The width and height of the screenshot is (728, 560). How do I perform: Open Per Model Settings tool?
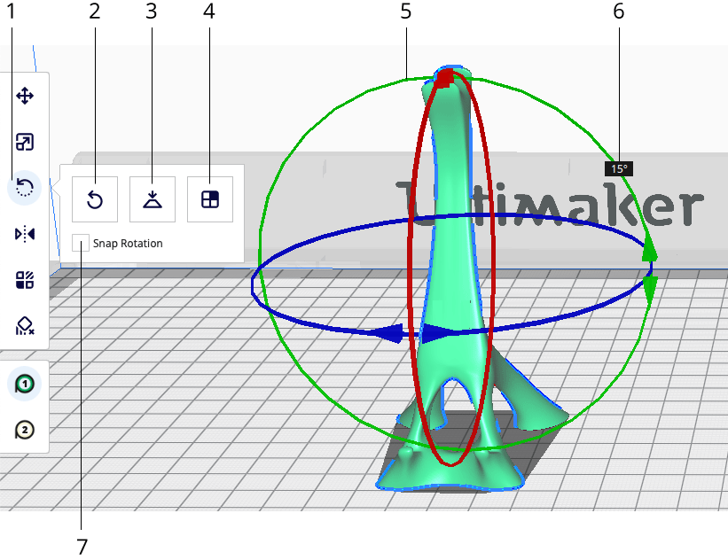point(25,281)
